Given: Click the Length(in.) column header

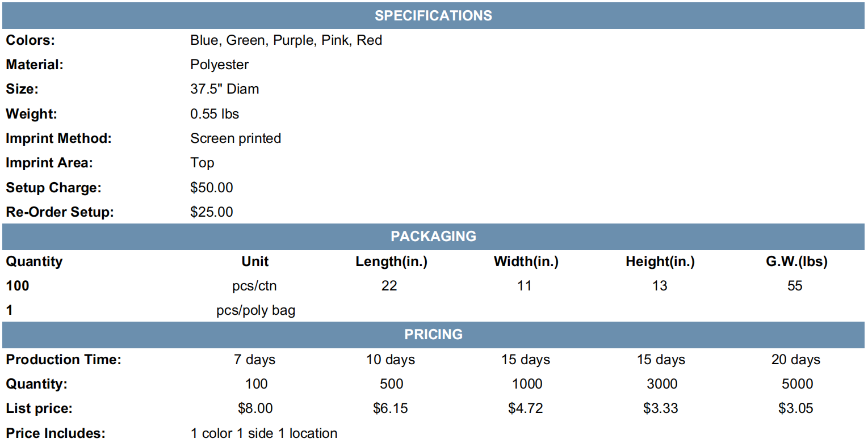Looking at the screenshot, I should pos(391,262).
